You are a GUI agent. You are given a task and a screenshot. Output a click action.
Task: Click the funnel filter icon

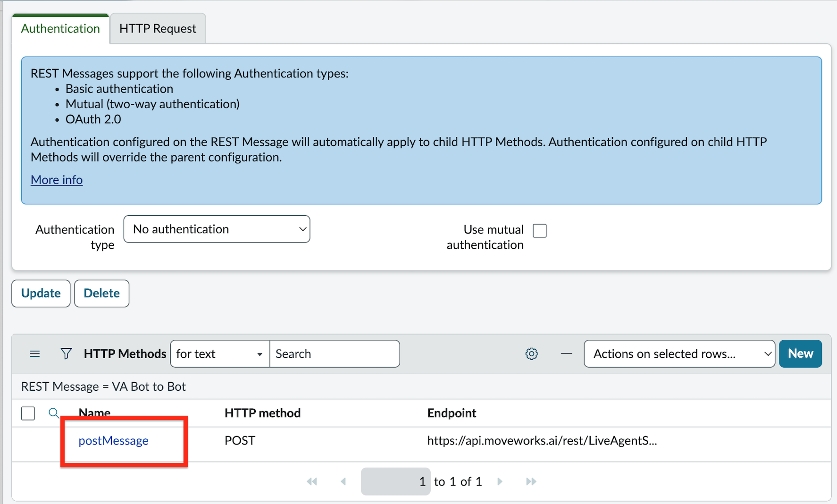click(66, 354)
